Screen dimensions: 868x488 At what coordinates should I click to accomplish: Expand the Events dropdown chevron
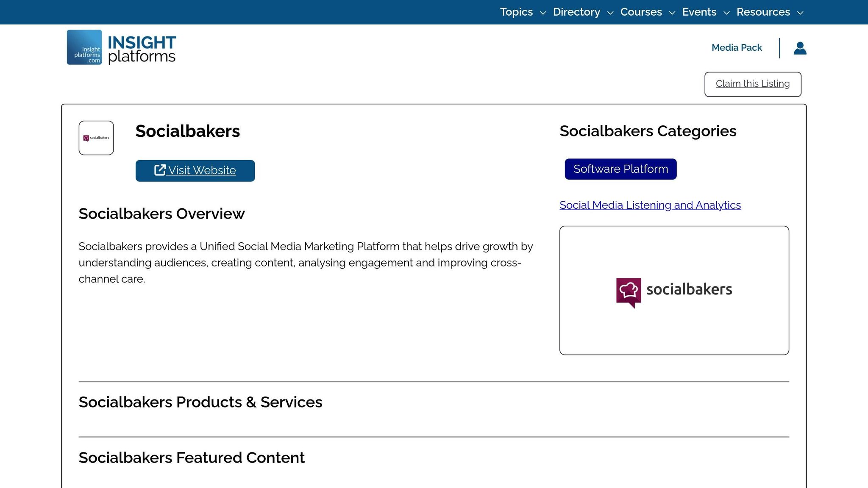coord(726,13)
